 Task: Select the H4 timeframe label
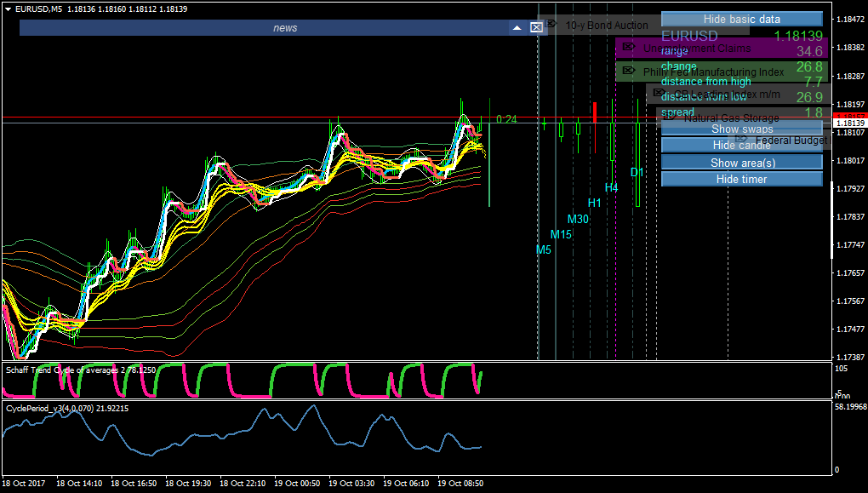pyautogui.click(x=611, y=187)
